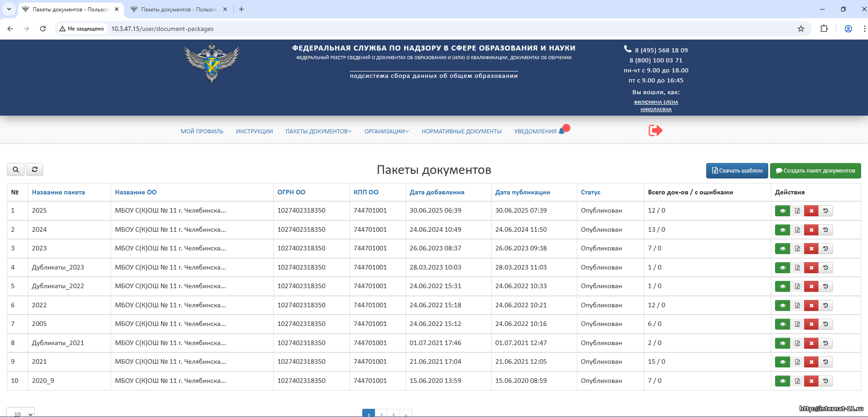The image size is (868, 417).
Task: Expand the Организации menu dropdown
Action: click(x=386, y=131)
